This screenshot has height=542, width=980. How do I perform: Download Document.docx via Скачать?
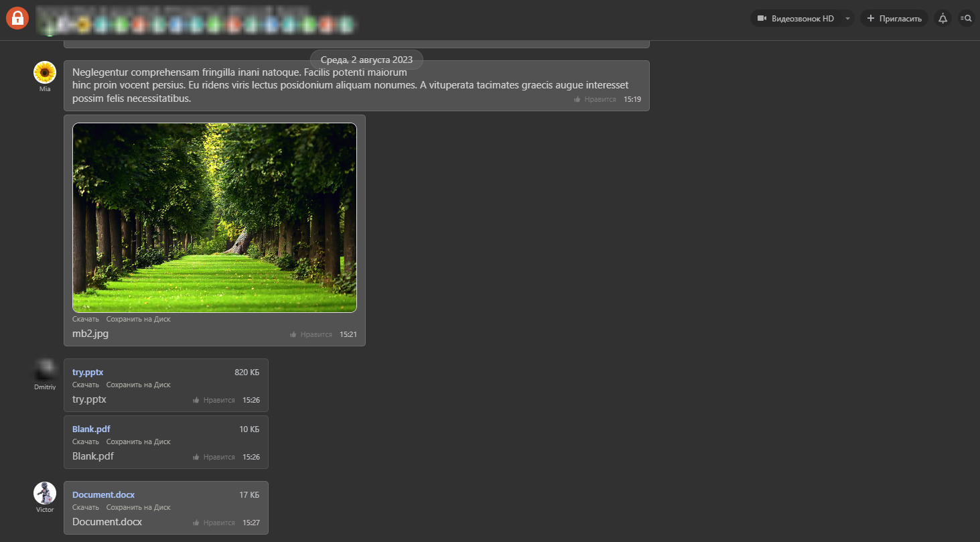(x=86, y=508)
